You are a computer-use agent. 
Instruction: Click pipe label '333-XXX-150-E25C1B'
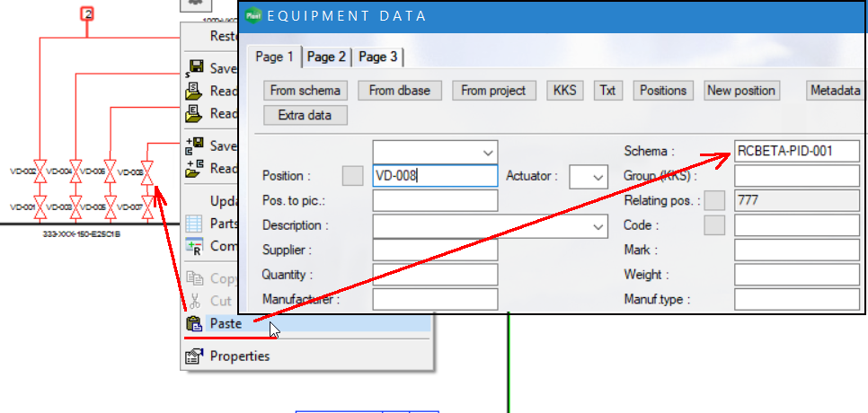click(x=82, y=234)
